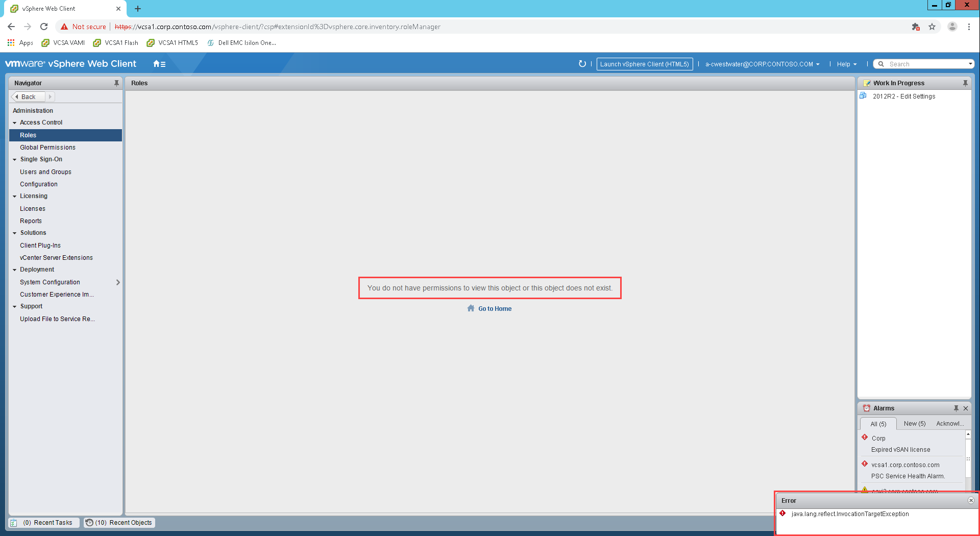Click the error icon beside InvocationTargetException
The image size is (980, 536).
[782, 514]
